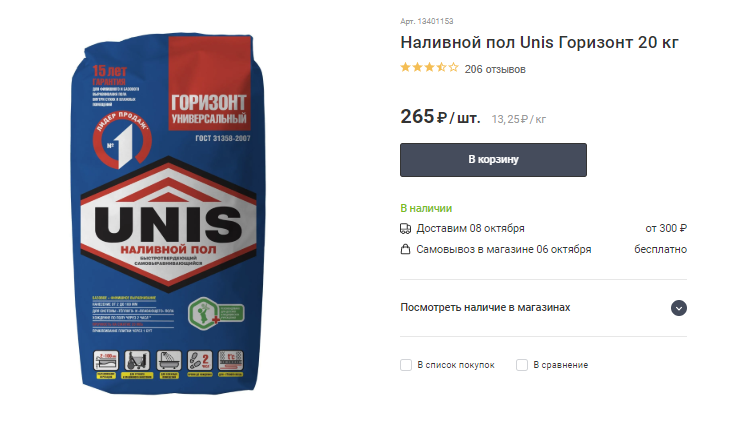Click the red number 1 sales leader badge

point(122,140)
